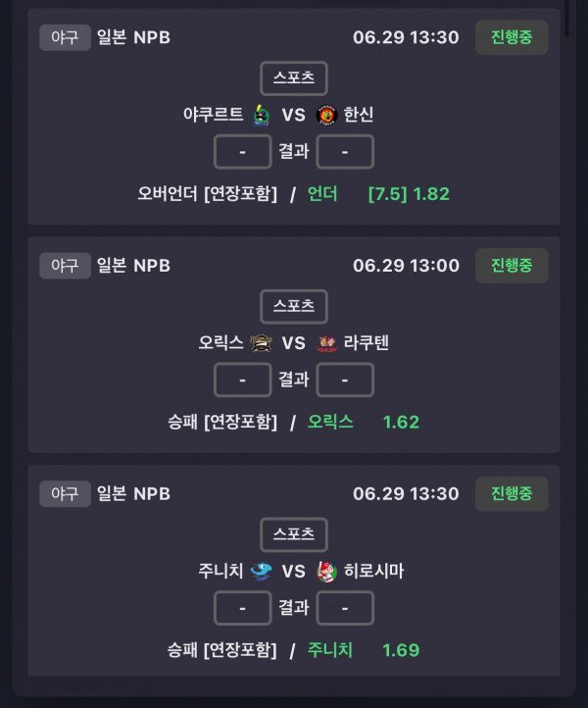Click the Chunichi Dragons team logo
588x708 pixels.
tap(261, 572)
